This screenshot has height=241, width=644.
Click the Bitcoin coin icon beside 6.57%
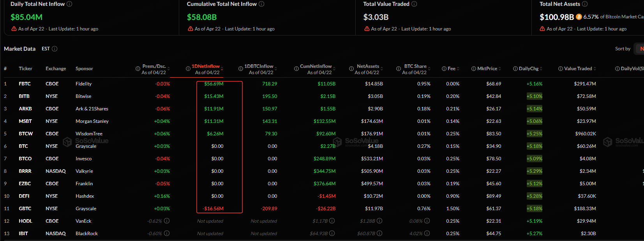coord(579,17)
